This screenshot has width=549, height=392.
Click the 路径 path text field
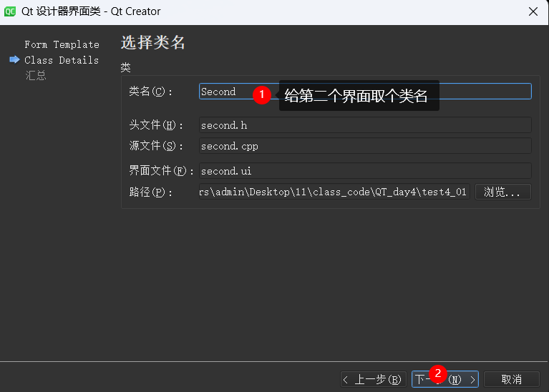tap(334, 192)
